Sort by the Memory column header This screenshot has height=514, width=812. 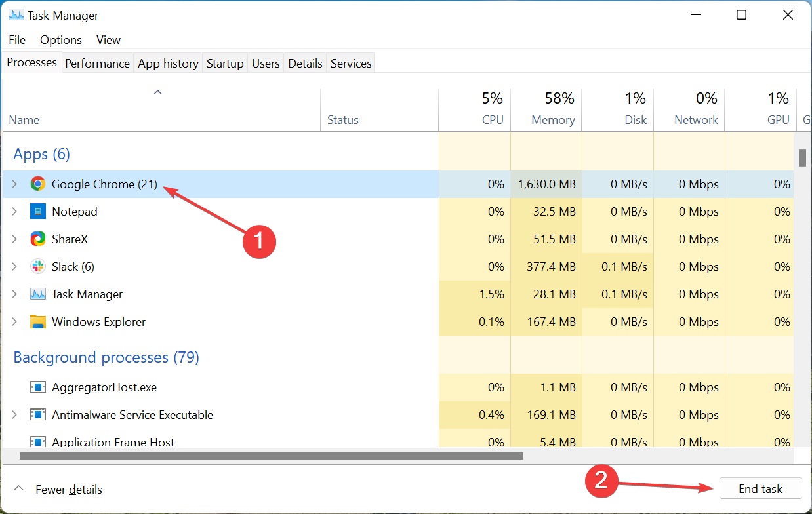coord(546,110)
